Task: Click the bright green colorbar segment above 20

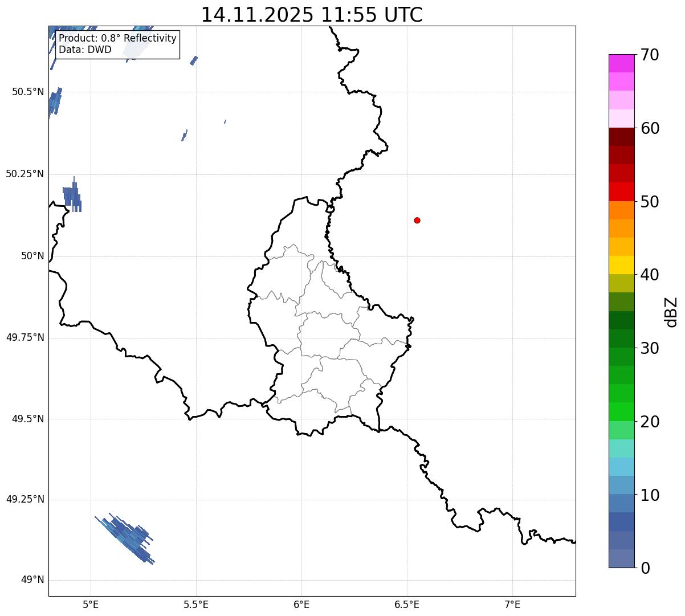Action: click(x=621, y=411)
